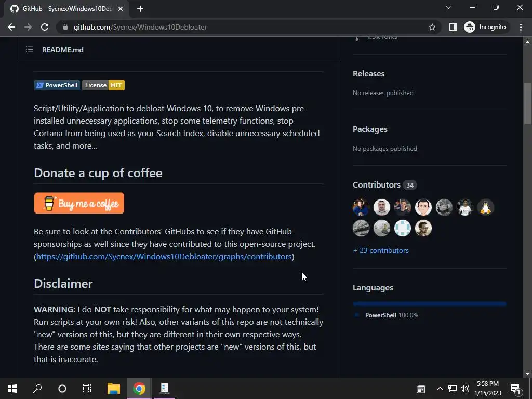532x399 pixels.
Task: Click the Donate a cup of coffee heading
Action: [x=98, y=173]
